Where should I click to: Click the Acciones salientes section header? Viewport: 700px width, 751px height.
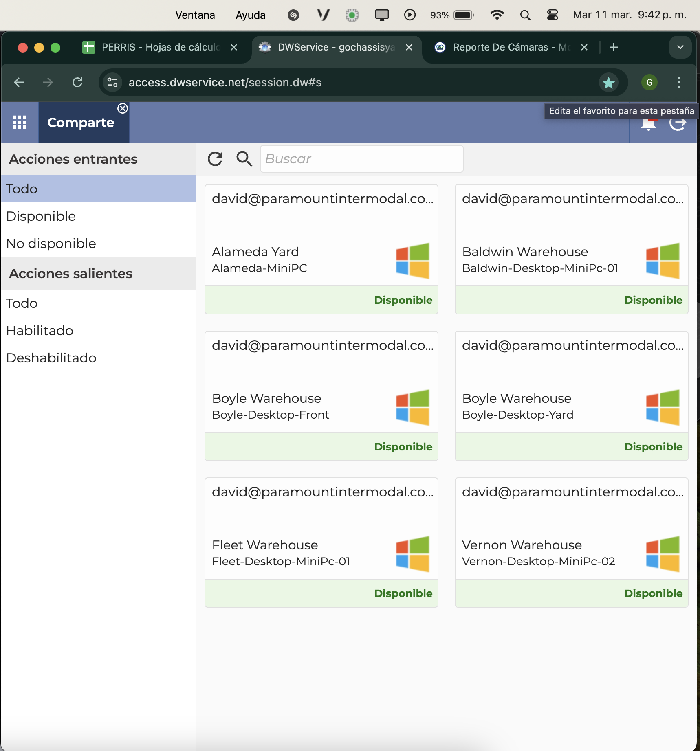[98, 273]
